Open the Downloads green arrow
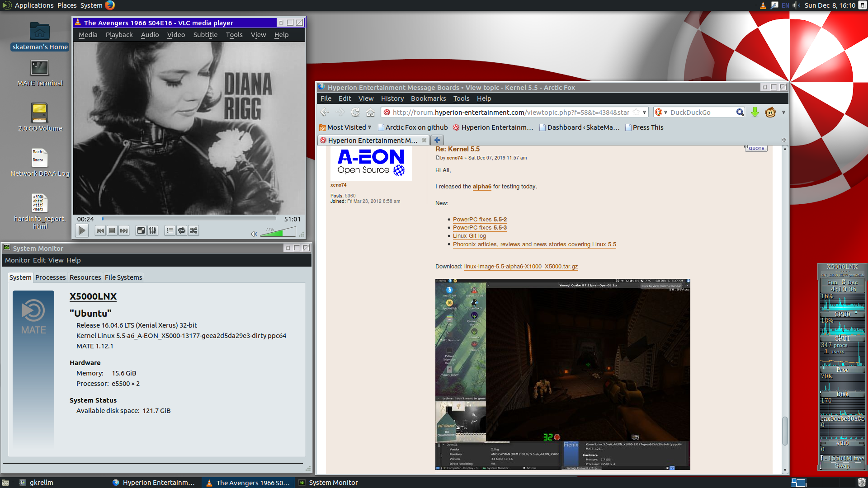Image resolution: width=868 pixels, height=488 pixels. [x=755, y=112]
